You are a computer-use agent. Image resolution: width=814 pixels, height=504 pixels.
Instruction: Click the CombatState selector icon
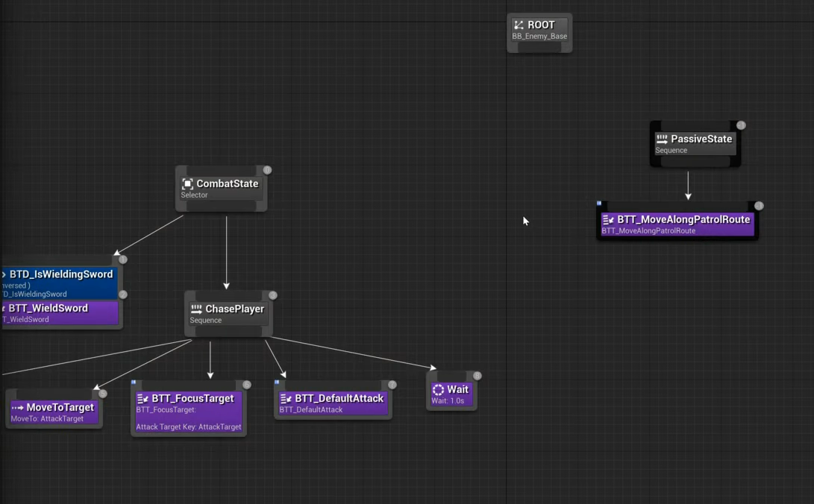click(x=187, y=184)
